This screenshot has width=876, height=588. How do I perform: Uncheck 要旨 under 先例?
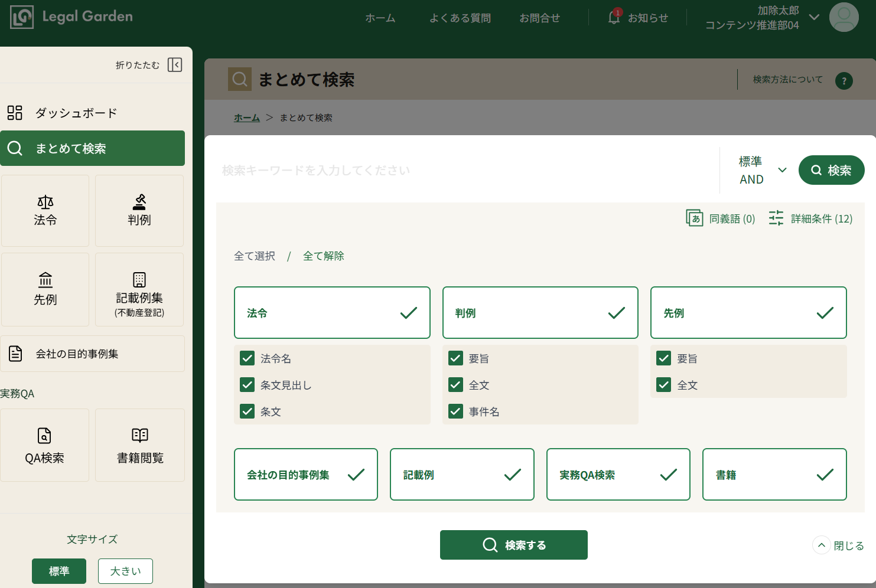coord(664,358)
